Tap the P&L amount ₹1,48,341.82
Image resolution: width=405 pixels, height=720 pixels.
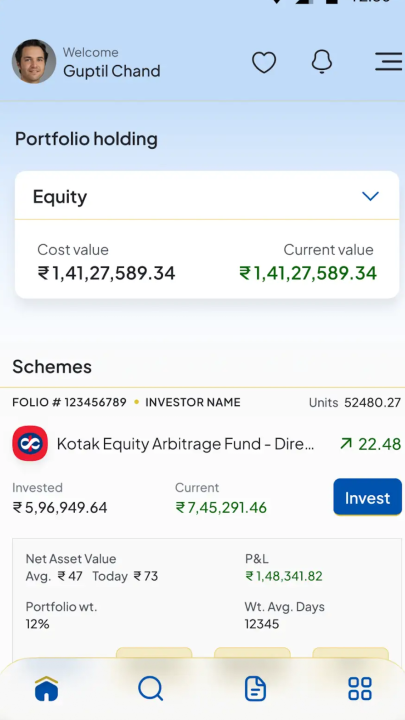point(284,576)
